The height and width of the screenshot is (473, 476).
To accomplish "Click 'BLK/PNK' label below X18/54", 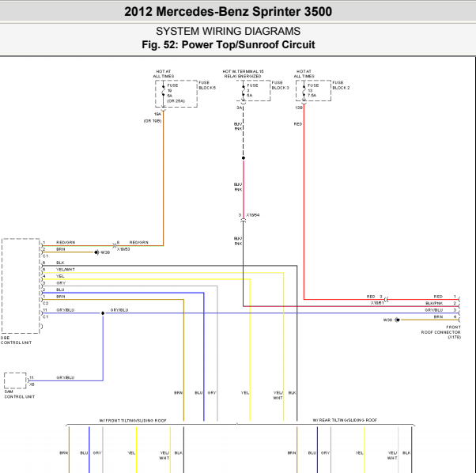I will [x=238, y=241].
